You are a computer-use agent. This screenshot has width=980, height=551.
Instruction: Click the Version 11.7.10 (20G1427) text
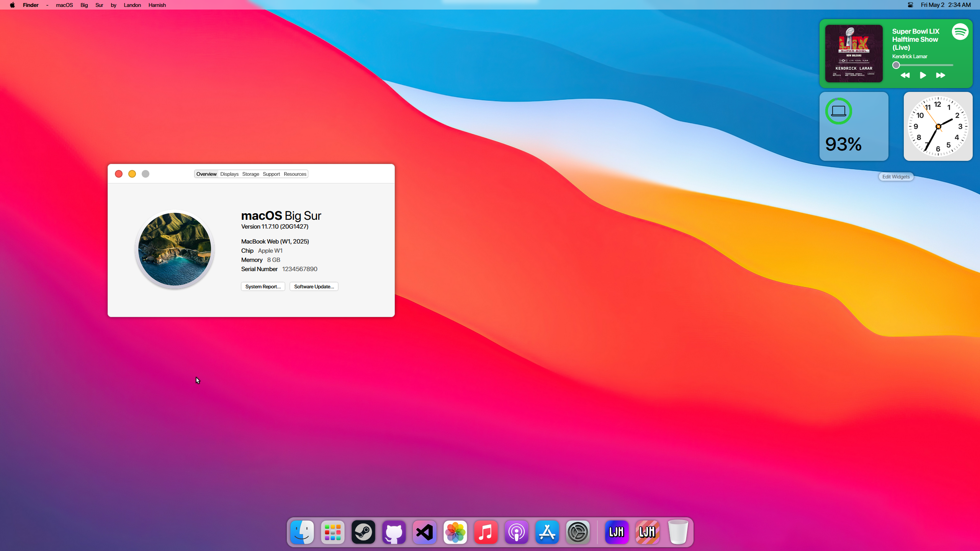[x=275, y=226]
